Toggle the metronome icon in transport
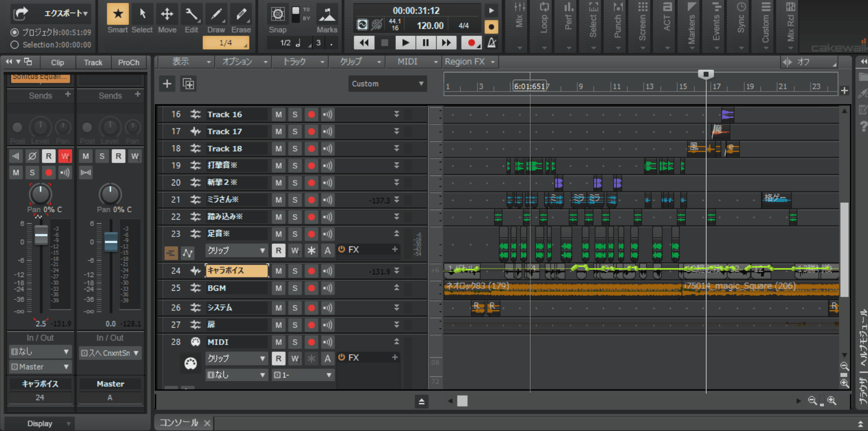This screenshot has width=868, height=431. (x=492, y=43)
